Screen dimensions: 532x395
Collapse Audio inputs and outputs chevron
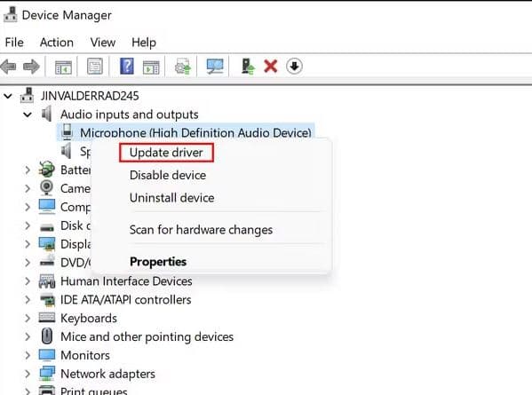point(28,115)
